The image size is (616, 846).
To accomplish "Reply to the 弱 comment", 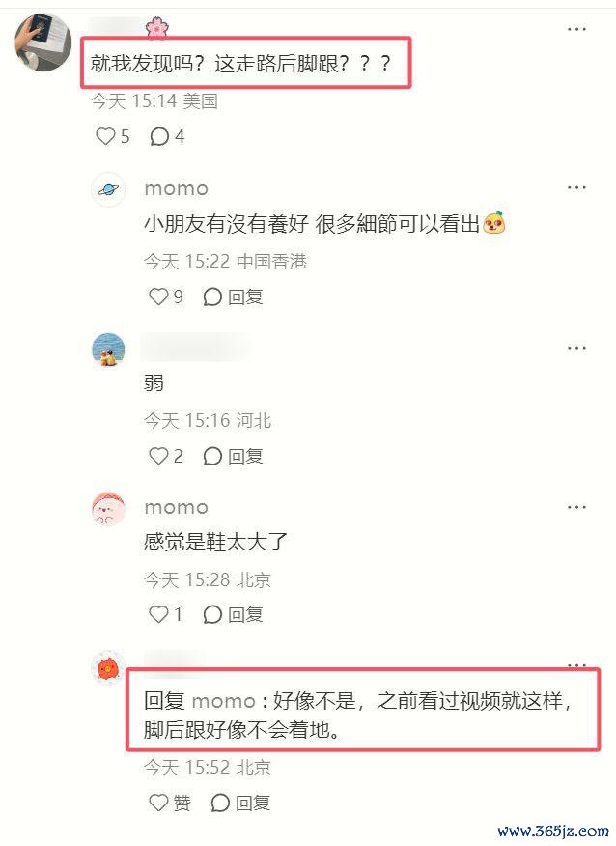I will pos(233,456).
